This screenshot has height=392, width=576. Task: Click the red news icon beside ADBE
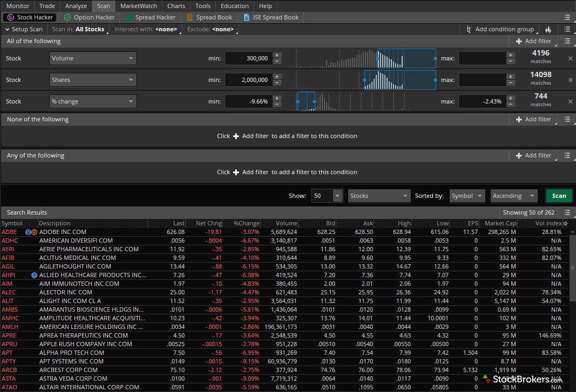(x=34, y=232)
